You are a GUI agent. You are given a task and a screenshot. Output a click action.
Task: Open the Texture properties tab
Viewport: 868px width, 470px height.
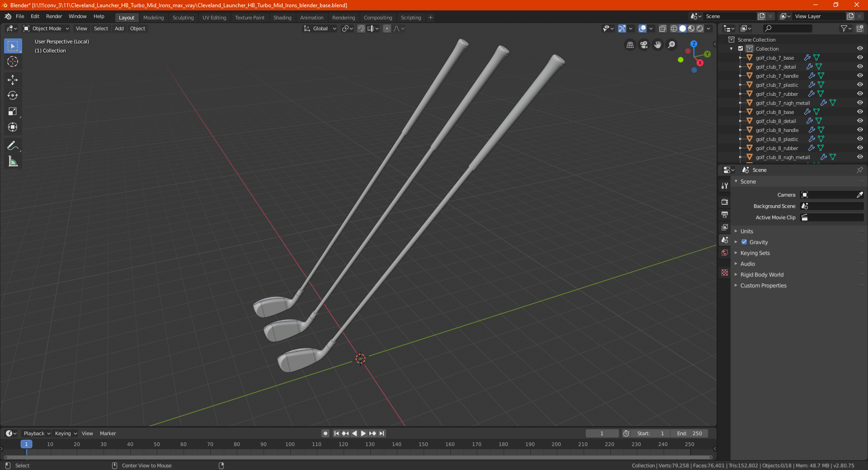click(x=725, y=273)
